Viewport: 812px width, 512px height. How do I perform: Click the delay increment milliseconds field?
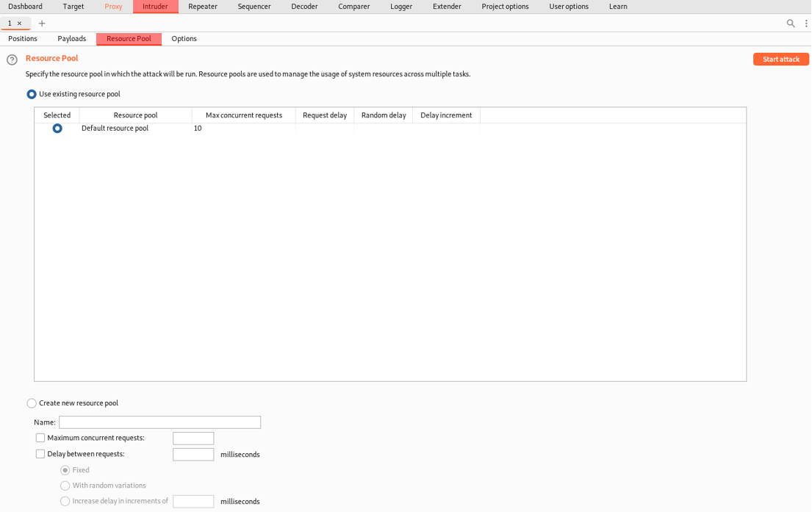coord(193,501)
